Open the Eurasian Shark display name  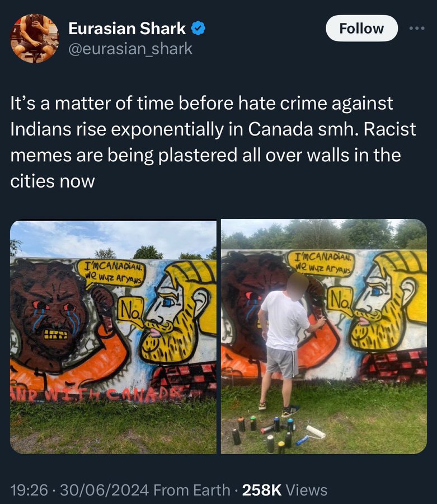click(127, 29)
